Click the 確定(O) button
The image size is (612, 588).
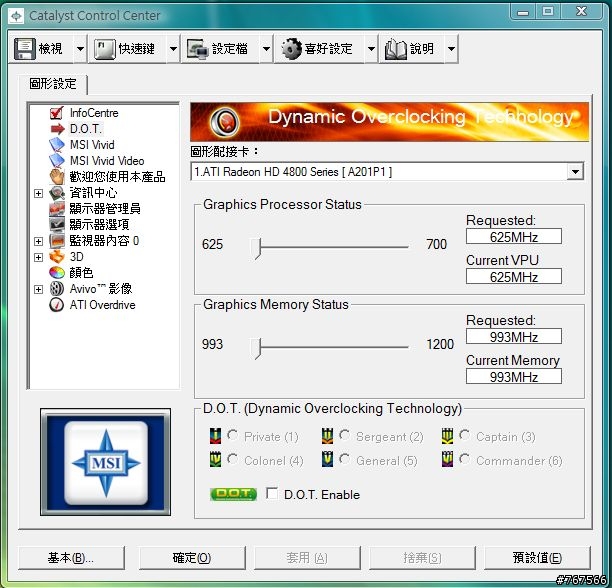[x=192, y=558]
